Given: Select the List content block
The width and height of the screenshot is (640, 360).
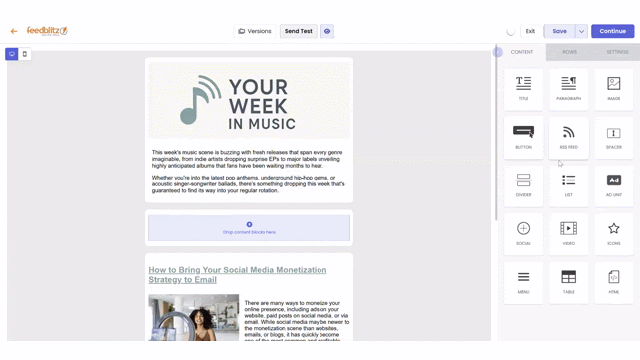Looking at the screenshot, I should coord(569,186).
